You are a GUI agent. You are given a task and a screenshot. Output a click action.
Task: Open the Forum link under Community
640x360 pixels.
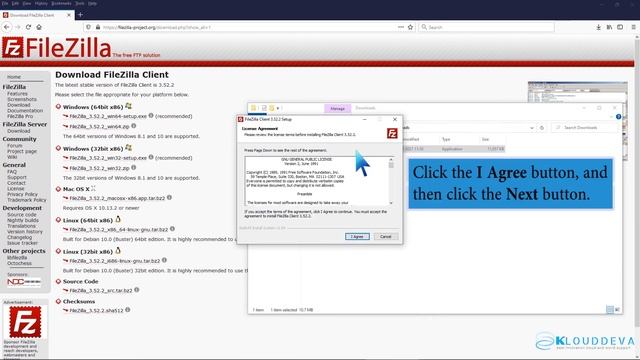point(14,145)
